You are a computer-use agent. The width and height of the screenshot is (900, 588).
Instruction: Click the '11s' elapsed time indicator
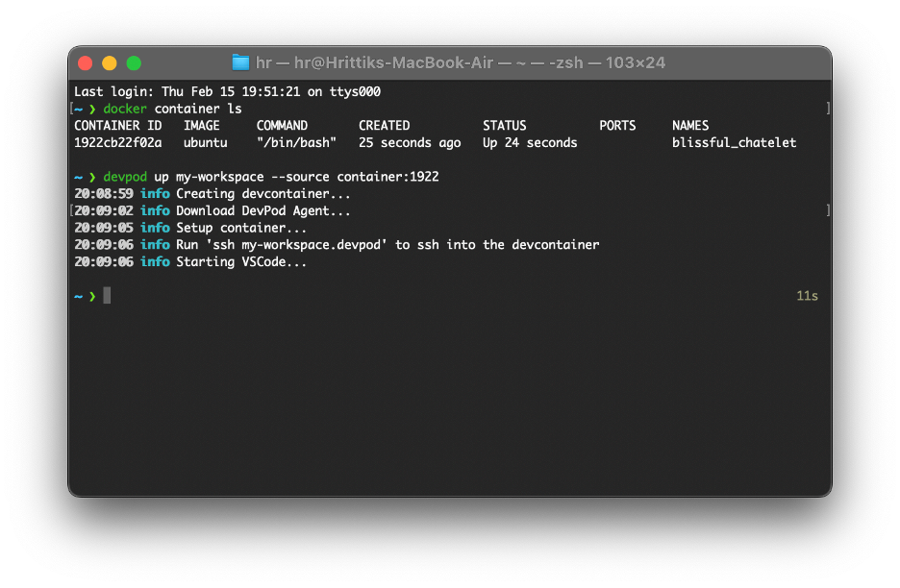tap(807, 296)
